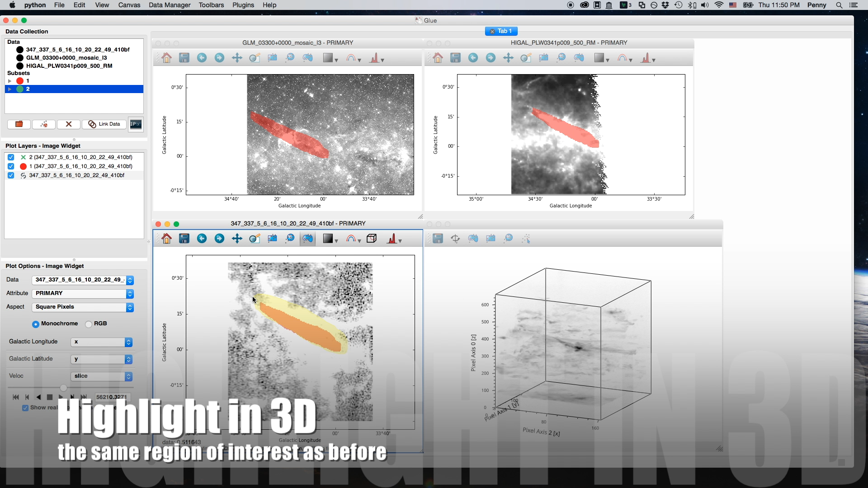Click the red histogram profile tool in the cube viewer
This screenshot has height=488, width=868.
coord(392,239)
